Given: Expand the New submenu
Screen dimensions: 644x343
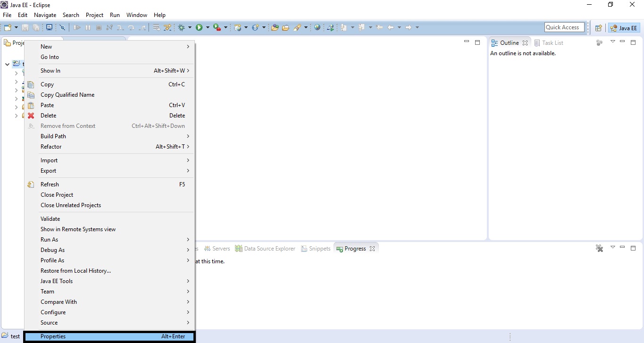Looking at the screenshot, I should [109, 47].
